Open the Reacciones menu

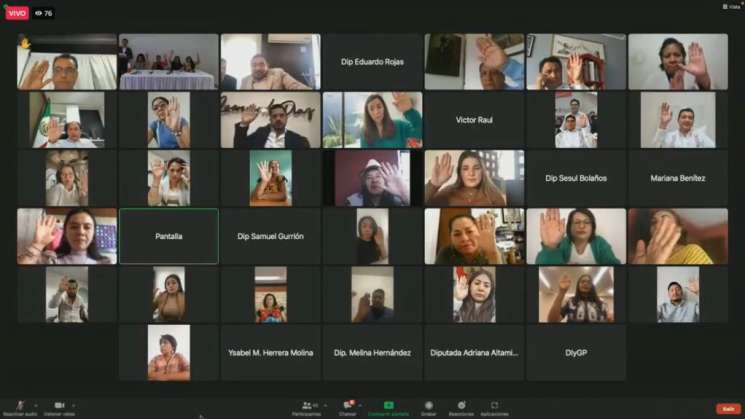click(461, 405)
